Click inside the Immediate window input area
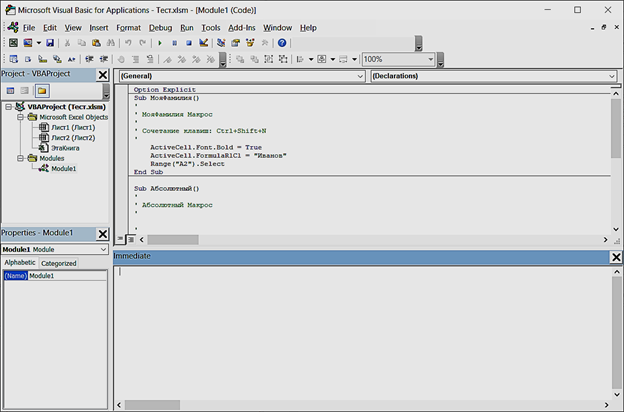 coord(362,333)
